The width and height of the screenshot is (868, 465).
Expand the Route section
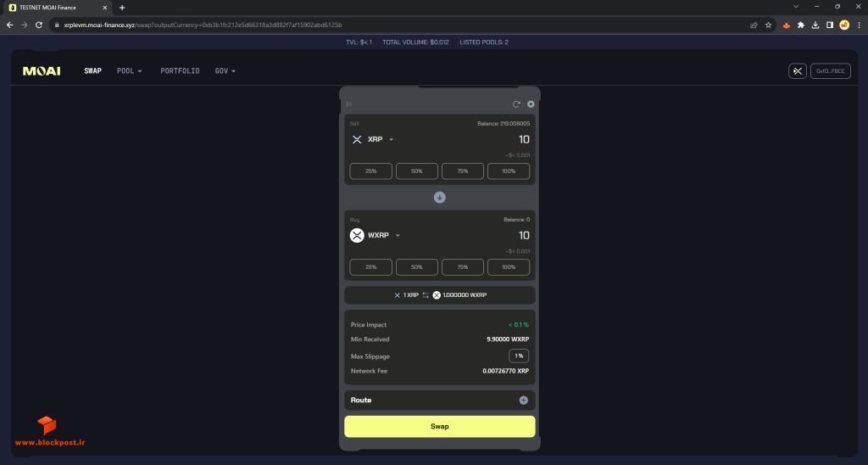pyautogui.click(x=523, y=401)
